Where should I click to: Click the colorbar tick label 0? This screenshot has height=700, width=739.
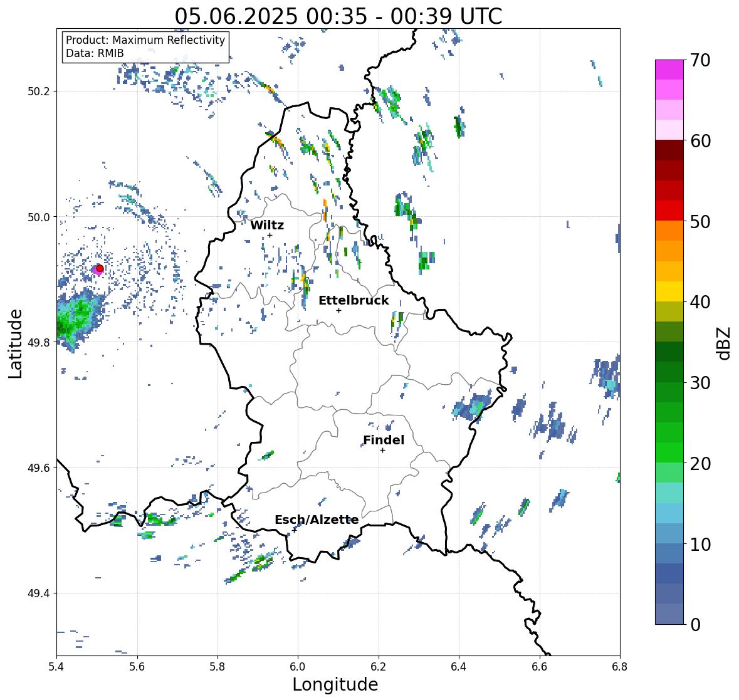click(x=695, y=625)
